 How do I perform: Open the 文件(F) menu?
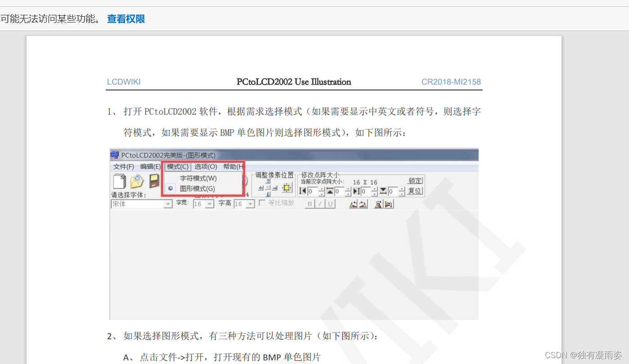123,166
